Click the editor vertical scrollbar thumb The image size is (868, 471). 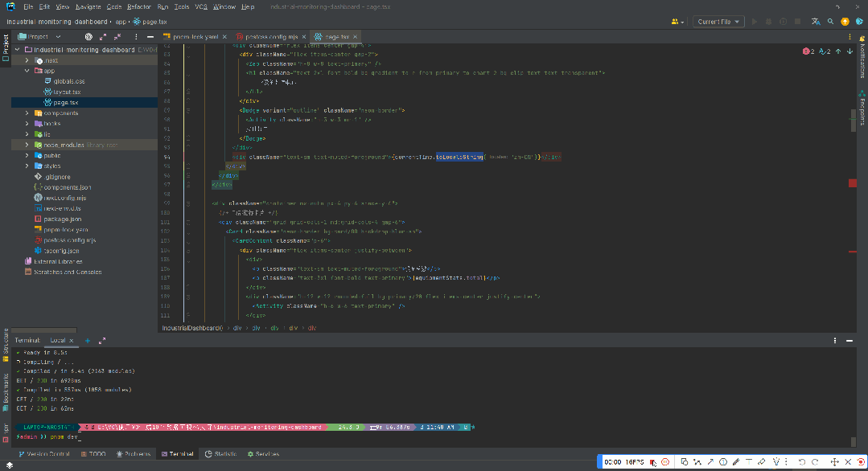853,121
